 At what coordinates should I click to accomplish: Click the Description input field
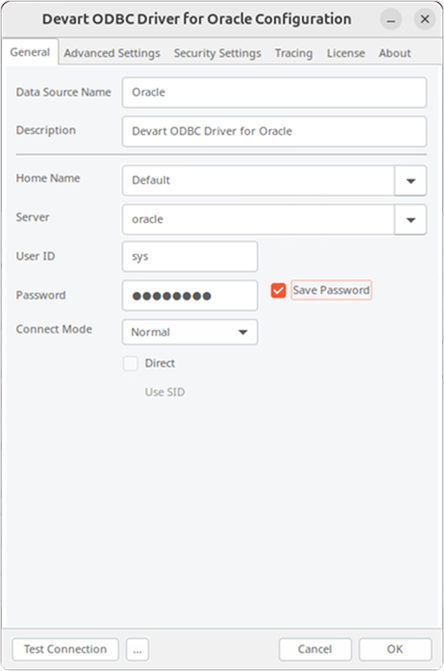pos(274,131)
